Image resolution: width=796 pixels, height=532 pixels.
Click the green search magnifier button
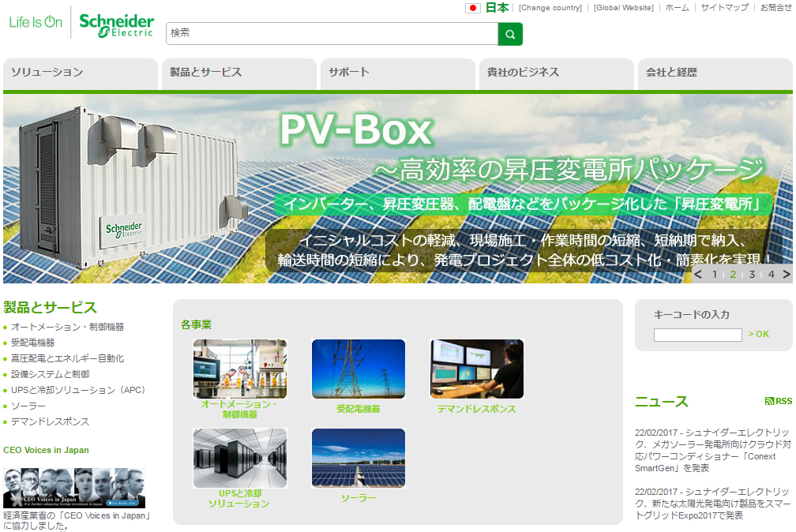click(x=510, y=34)
